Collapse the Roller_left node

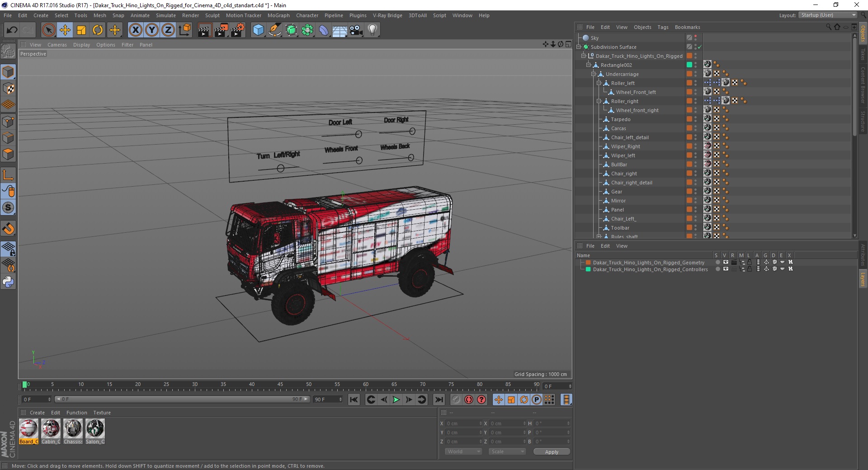click(599, 83)
